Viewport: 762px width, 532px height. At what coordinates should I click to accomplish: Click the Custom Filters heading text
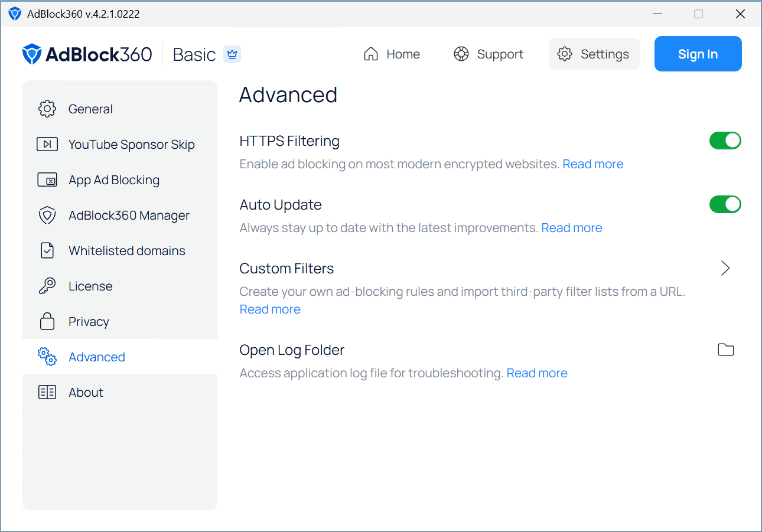[286, 268]
